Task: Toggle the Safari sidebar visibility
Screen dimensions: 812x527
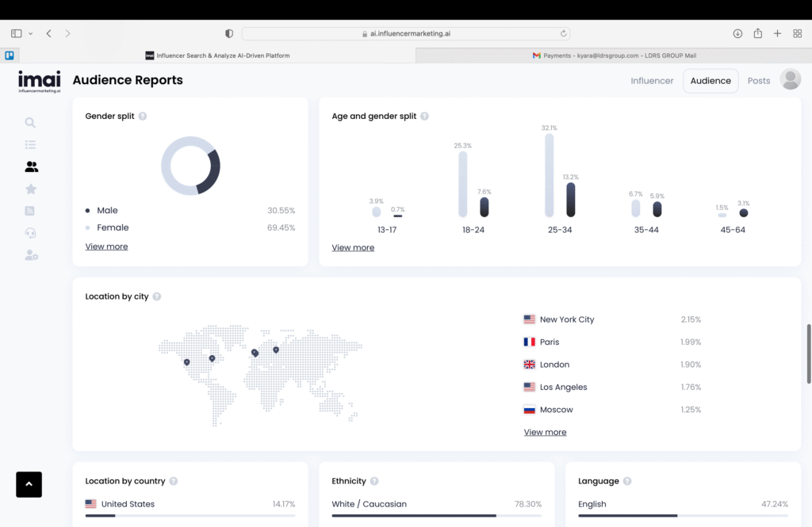Action: (x=14, y=32)
